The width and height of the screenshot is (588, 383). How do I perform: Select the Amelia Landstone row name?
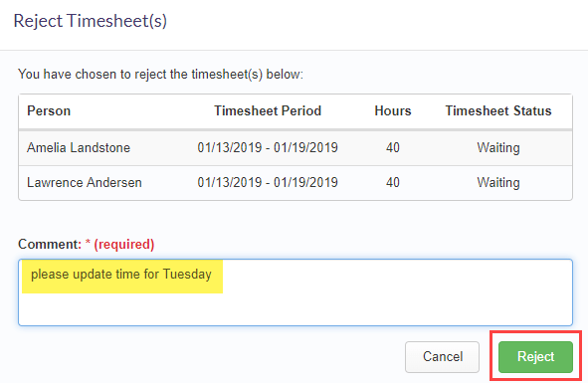79,147
